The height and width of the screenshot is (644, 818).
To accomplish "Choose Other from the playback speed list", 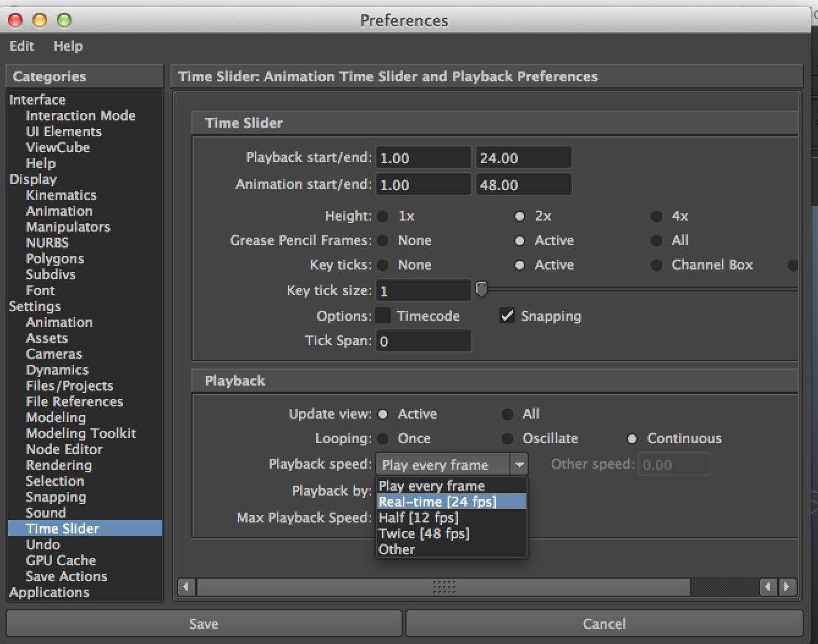I will coord(396,549).
